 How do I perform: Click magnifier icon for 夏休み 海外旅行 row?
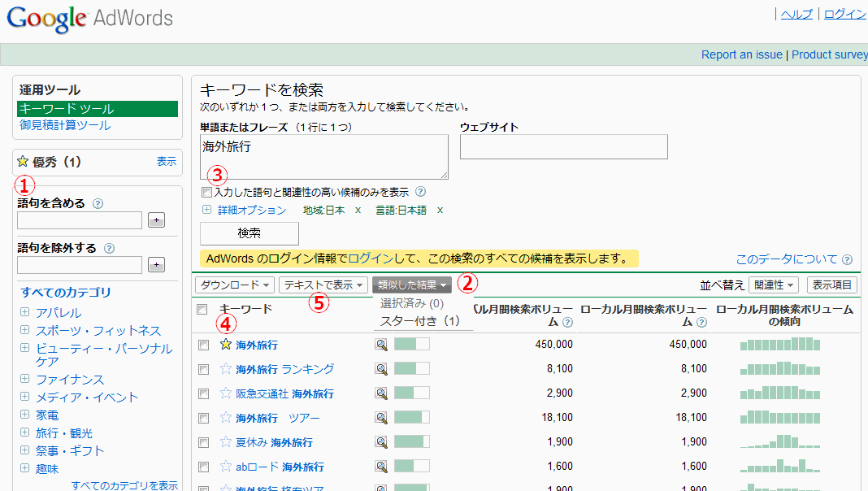tap(380, 442)
